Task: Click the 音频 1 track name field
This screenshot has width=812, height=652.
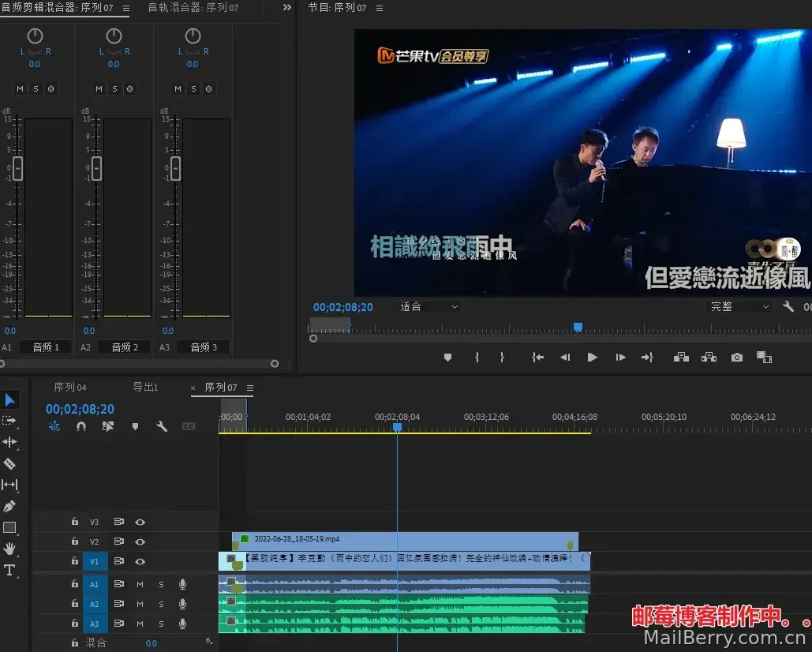Action: point(46,347)
